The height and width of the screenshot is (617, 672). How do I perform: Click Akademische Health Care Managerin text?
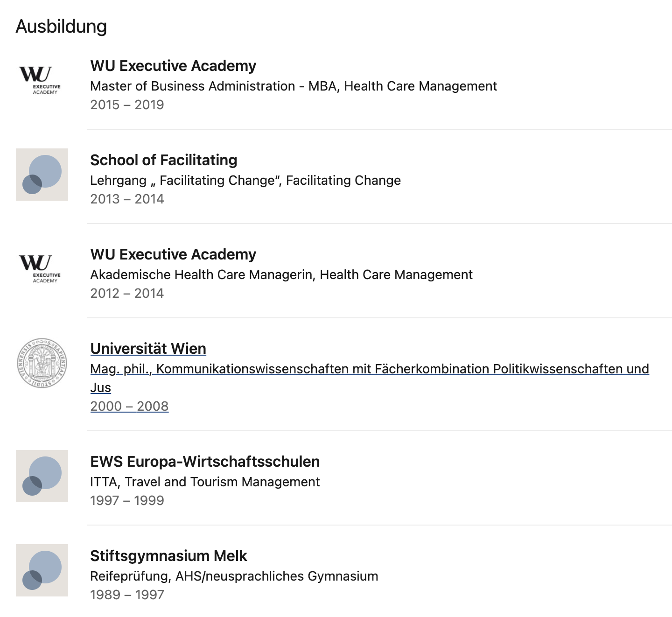point(281,275)
